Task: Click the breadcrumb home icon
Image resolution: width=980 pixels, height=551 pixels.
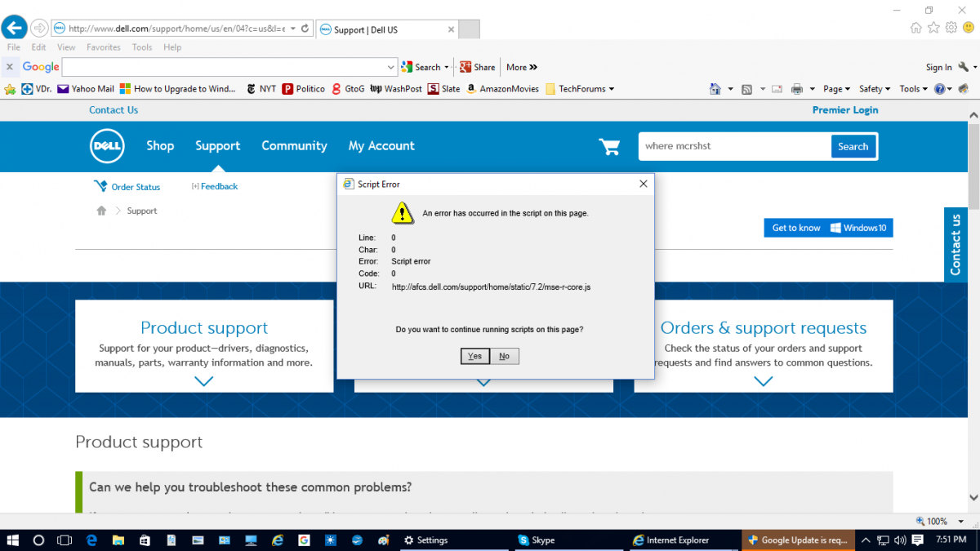Action: coord(101,211)
